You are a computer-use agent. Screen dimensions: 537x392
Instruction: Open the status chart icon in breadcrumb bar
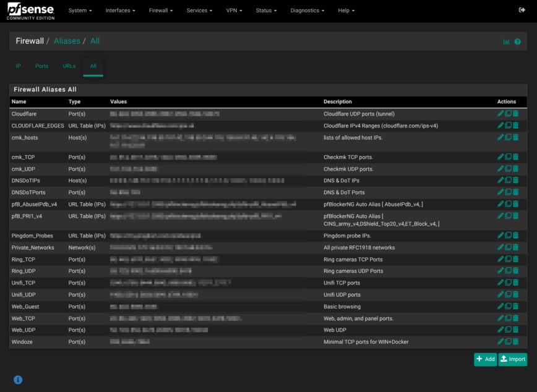506,42
